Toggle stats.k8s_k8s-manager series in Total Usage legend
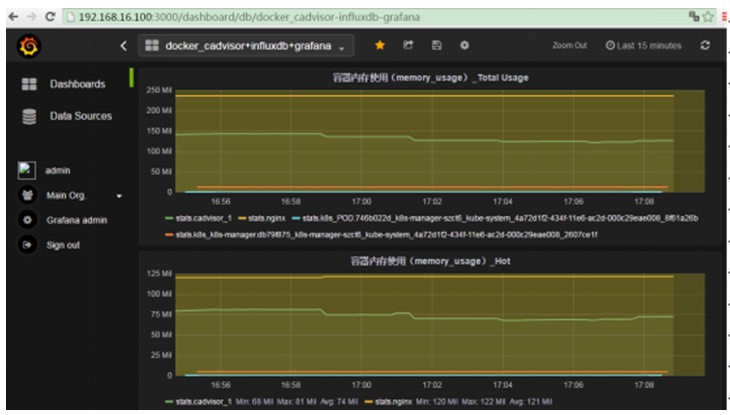Viewport: 730px width, 415px height. (x=386, y=235)
